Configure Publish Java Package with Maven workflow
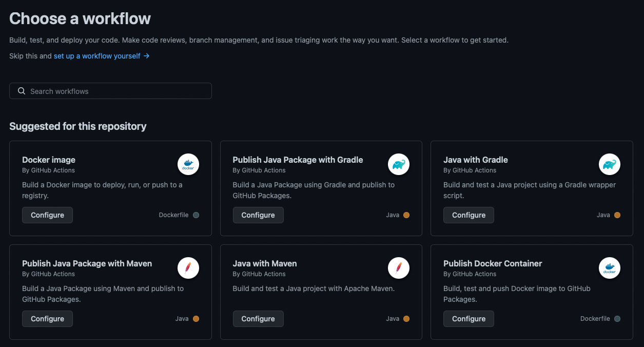This screenshot has width=644, height=347. point(47,319)
